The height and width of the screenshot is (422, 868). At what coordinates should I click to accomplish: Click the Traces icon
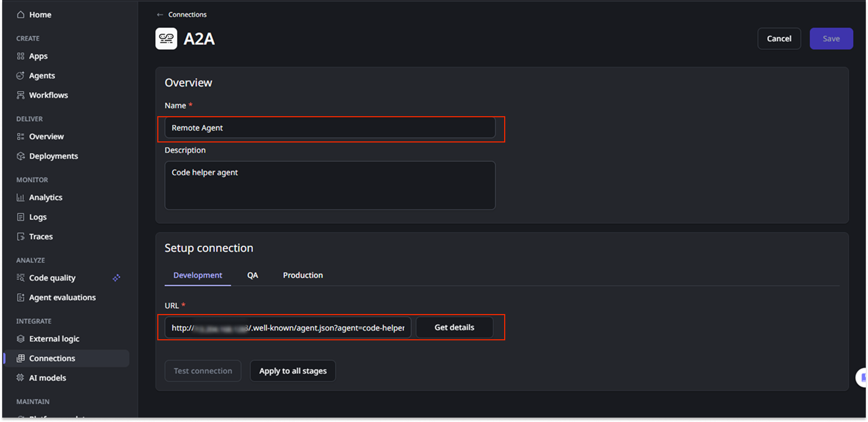[x=21, y=237]
